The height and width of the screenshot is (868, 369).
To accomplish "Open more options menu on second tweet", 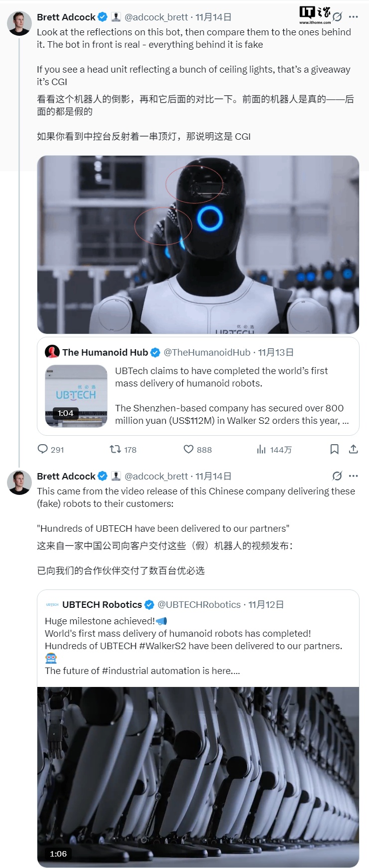I will [354, 476].
